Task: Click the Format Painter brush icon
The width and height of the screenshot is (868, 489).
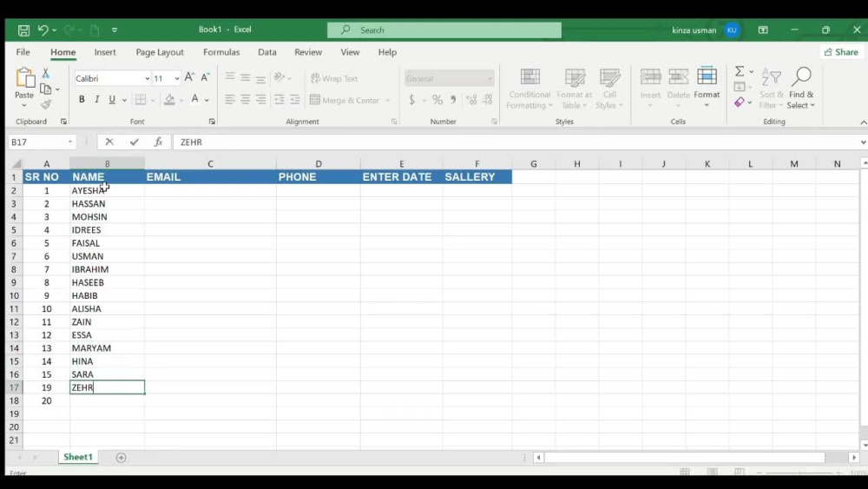Action: pos(45,104)
